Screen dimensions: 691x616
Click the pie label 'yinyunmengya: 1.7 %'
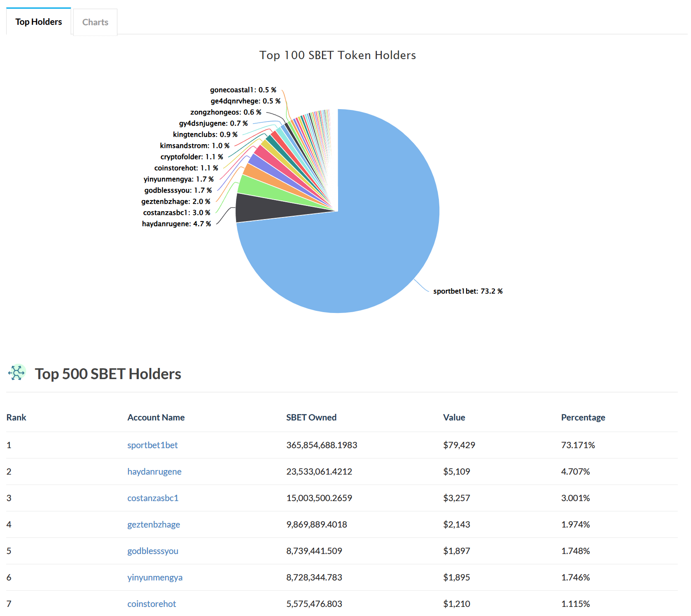[179, 179]
